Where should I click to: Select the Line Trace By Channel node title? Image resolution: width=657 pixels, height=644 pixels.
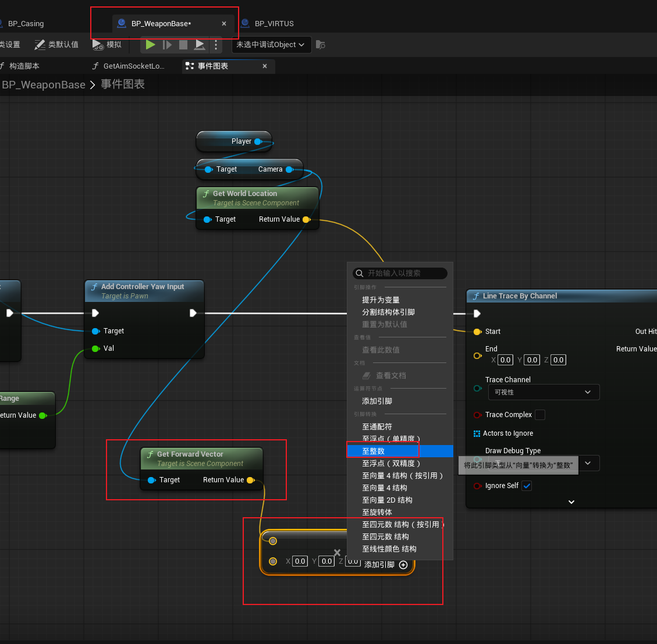tap(520, 296)
